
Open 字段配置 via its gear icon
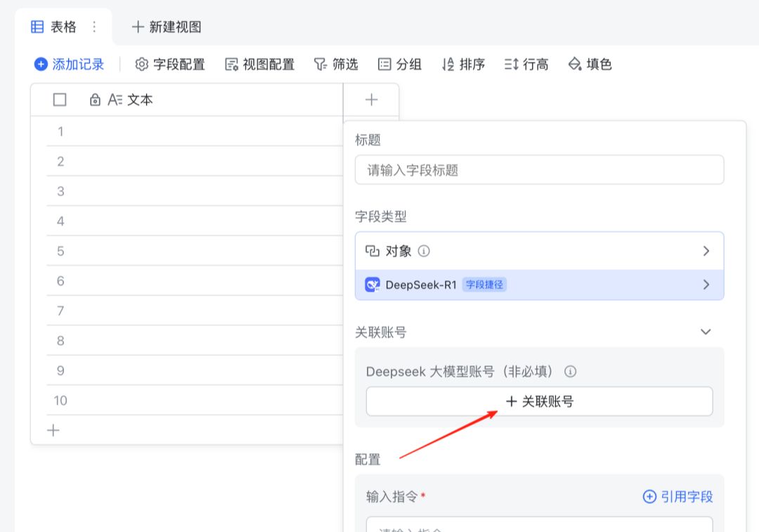pos(141,64)
